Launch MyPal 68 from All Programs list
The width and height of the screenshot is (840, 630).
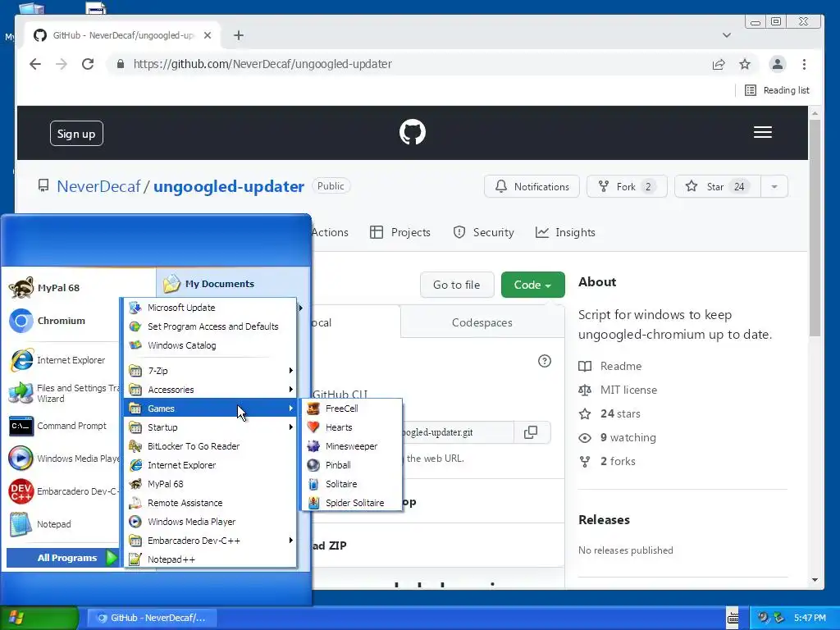pos(210,484)
